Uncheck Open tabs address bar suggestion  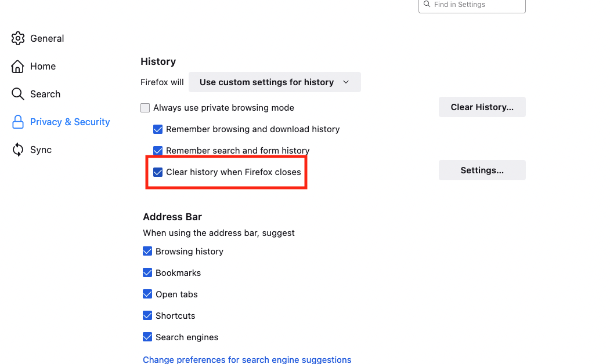(147, 294)
